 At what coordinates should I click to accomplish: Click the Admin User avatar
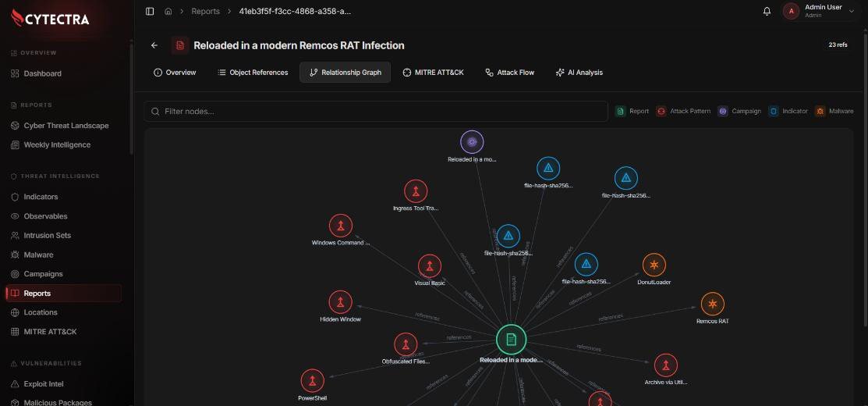(791, 11)
